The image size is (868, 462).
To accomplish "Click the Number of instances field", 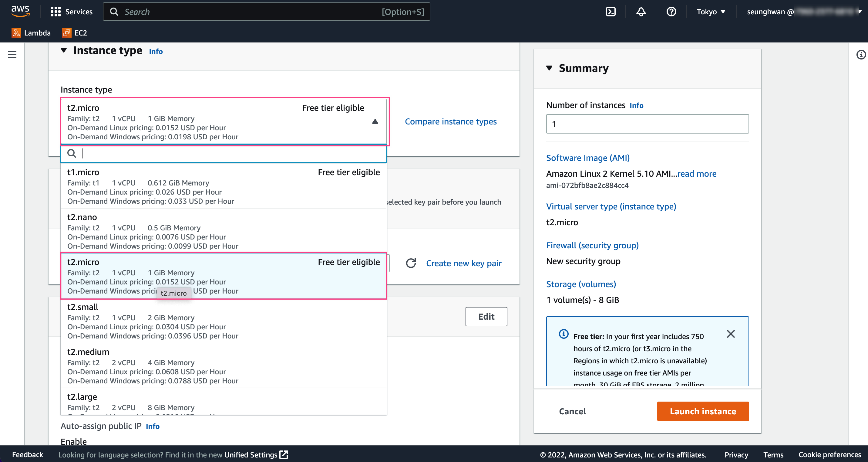I will (647, 124).
